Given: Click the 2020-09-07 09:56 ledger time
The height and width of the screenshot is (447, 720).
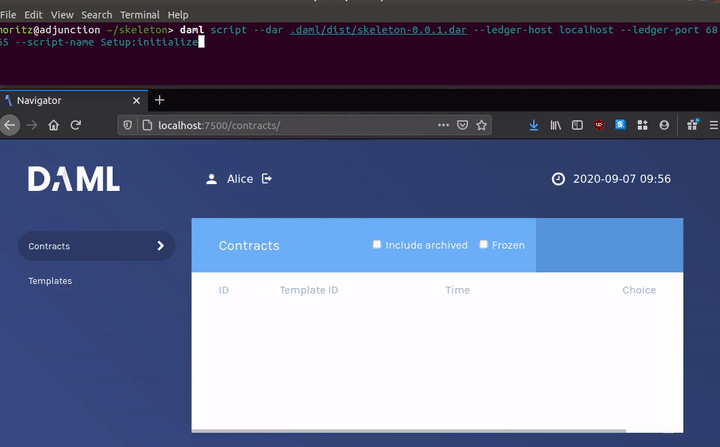Looking at the screenshot, I should (622, 179).
